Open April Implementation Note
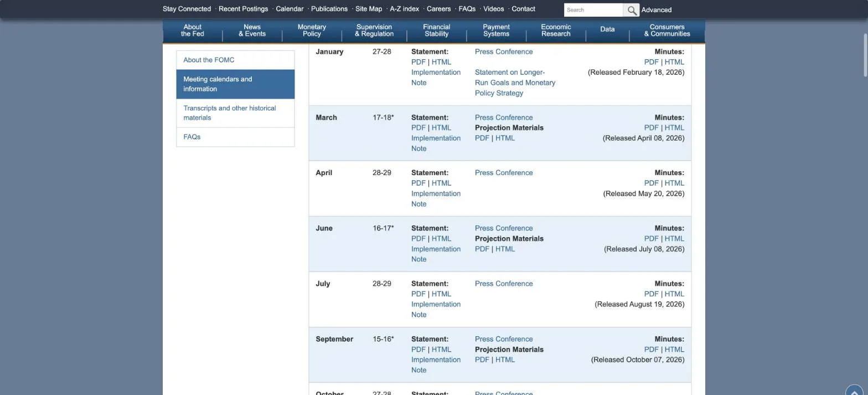Viewport: 868px width, 395px height. [x=436, y=199]
